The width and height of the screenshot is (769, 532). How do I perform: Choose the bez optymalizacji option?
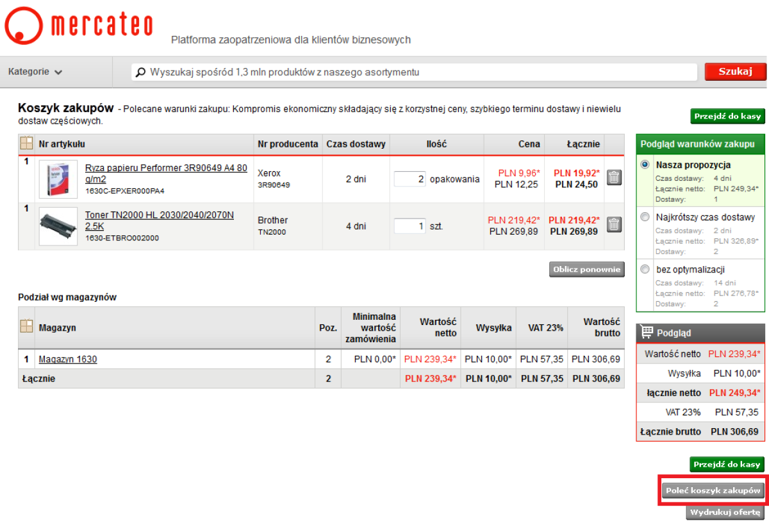(645, 269)
